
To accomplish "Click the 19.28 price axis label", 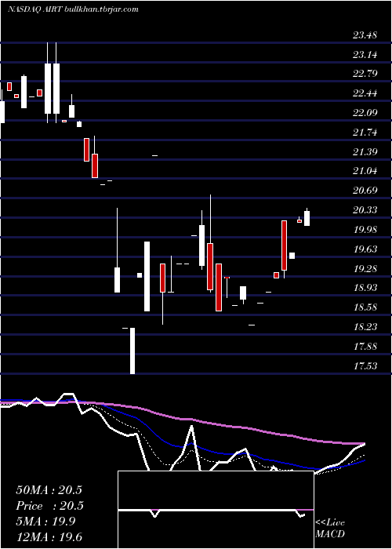I will click(365, 269).
